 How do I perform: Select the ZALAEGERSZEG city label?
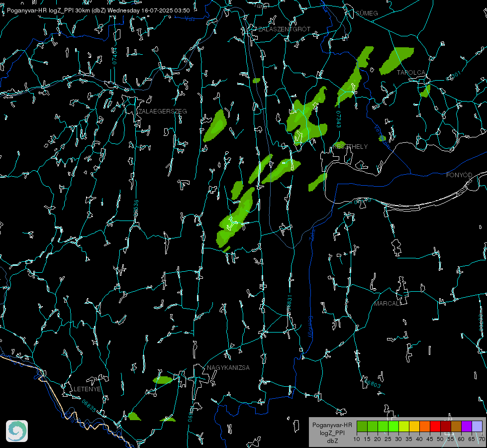[x=163, y=112]
